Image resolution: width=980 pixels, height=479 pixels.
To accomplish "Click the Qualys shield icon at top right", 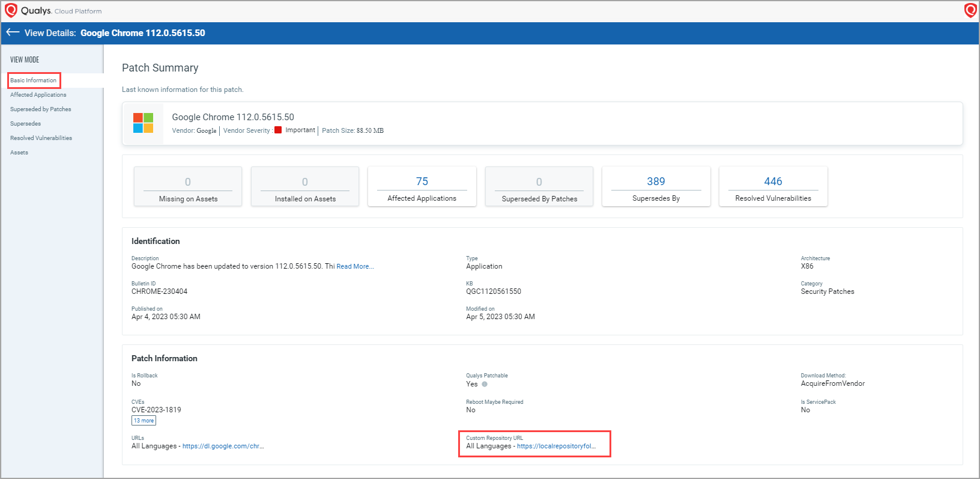I will (x=970, y=10).
